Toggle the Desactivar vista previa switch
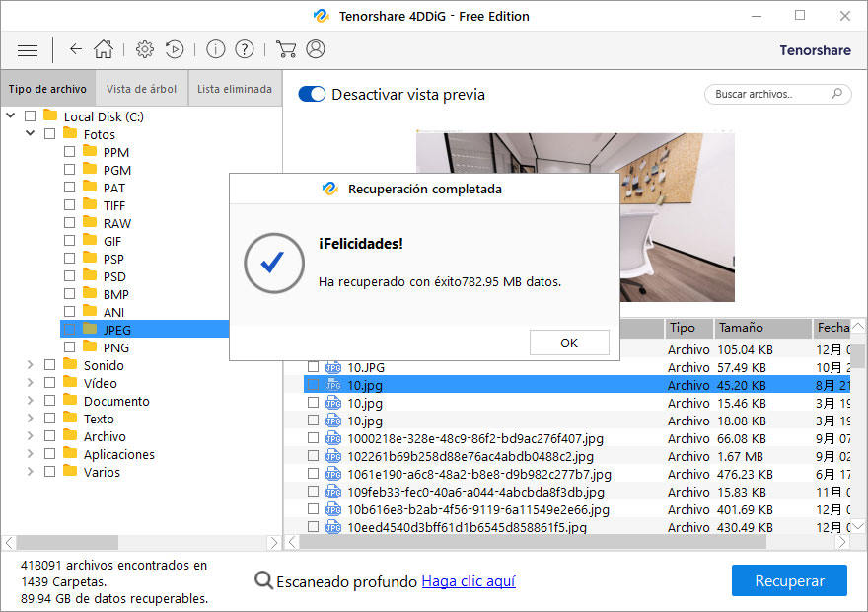This screenshot has height=612, width=868. 312,94
